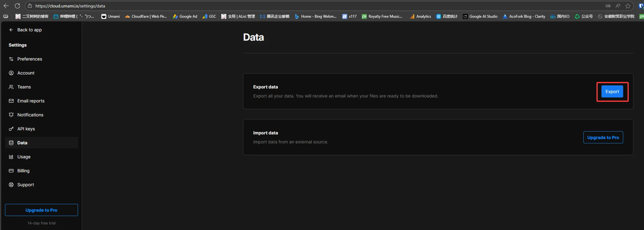This screenshot has width=644, height=230.
Task: Click the browser address bar URL
Action: [70, 6]
